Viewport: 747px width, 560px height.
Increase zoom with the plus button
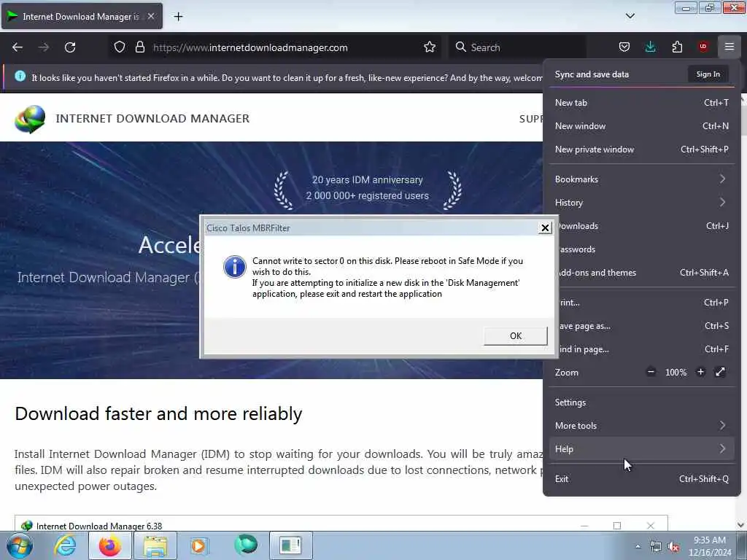[700, 372]
